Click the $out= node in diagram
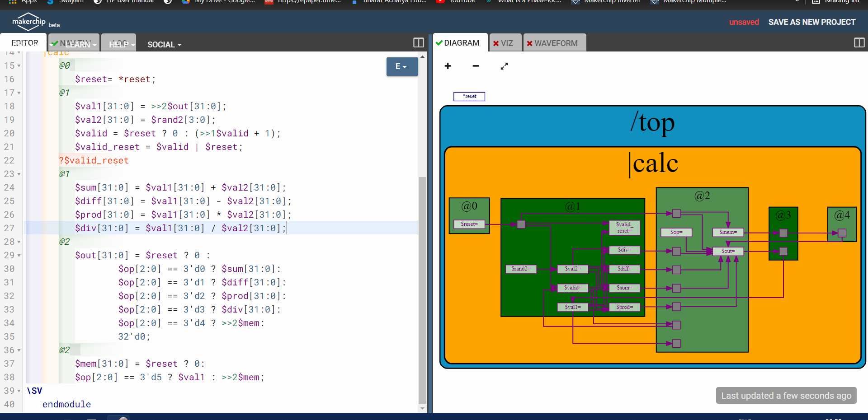This screenshot has height=420, width=868. [728, 251]
